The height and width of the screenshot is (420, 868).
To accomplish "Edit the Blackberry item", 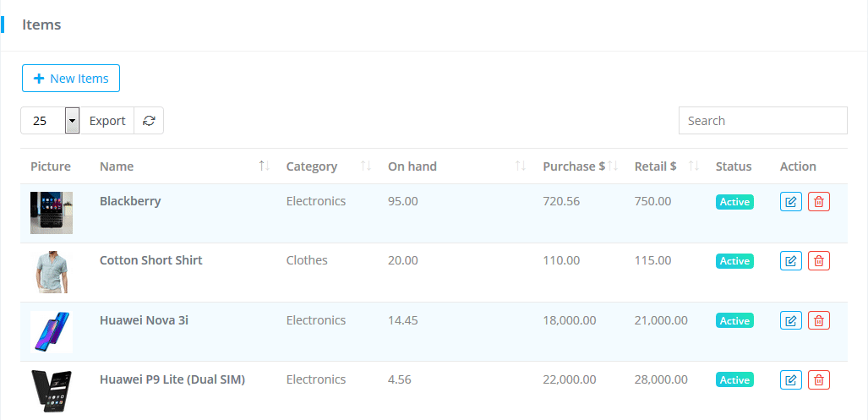I will 790,202.
